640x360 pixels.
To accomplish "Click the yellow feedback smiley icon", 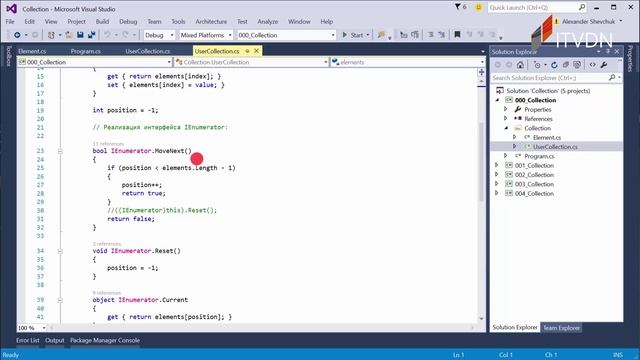I will click(x=478, y=7).
